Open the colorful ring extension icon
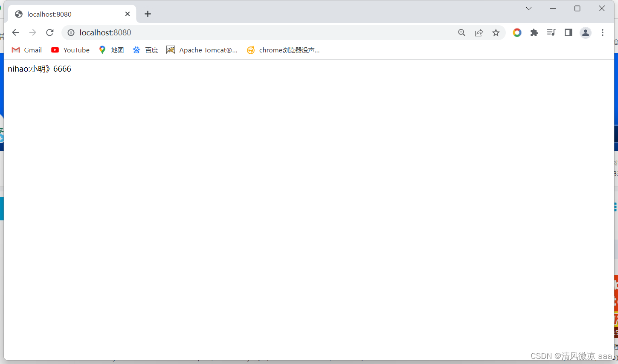This screenshot has height=364, width=618. 517,32
